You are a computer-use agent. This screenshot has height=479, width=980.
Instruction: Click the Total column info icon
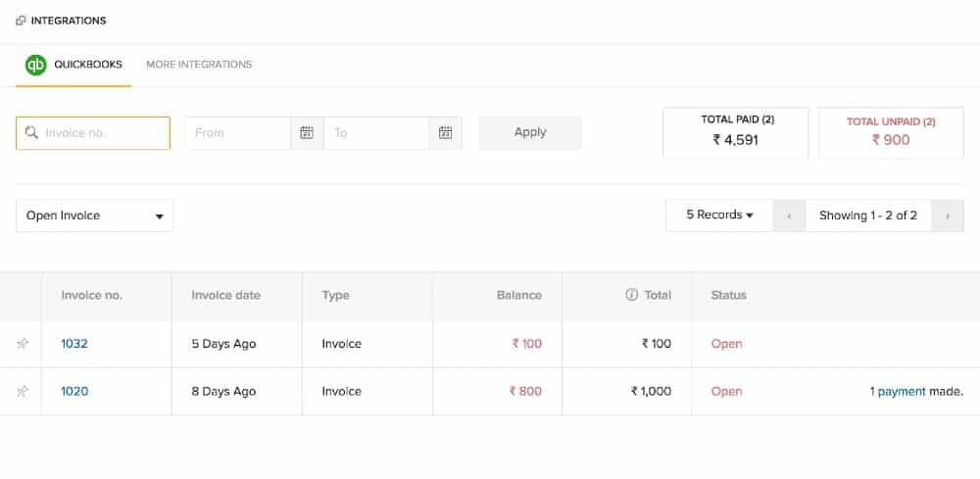[x=631, y=295]
